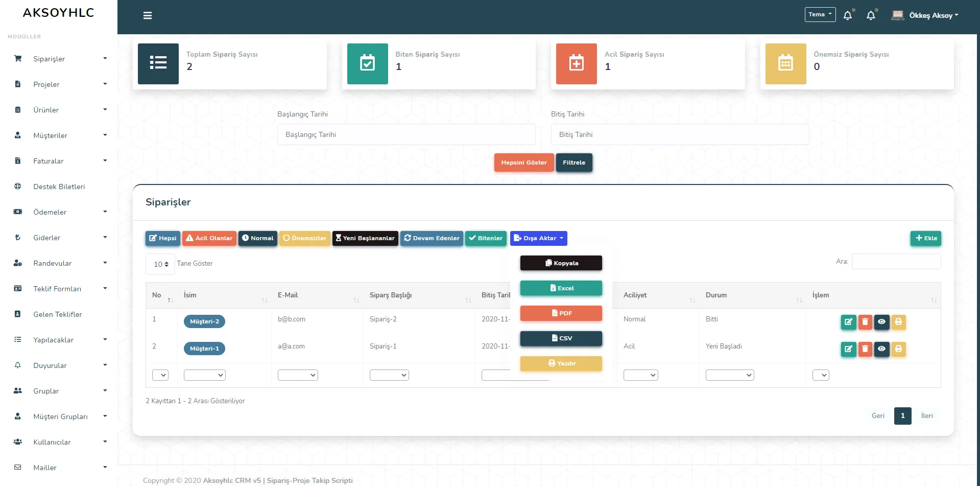Sort table by Durum column

[753, 295]
